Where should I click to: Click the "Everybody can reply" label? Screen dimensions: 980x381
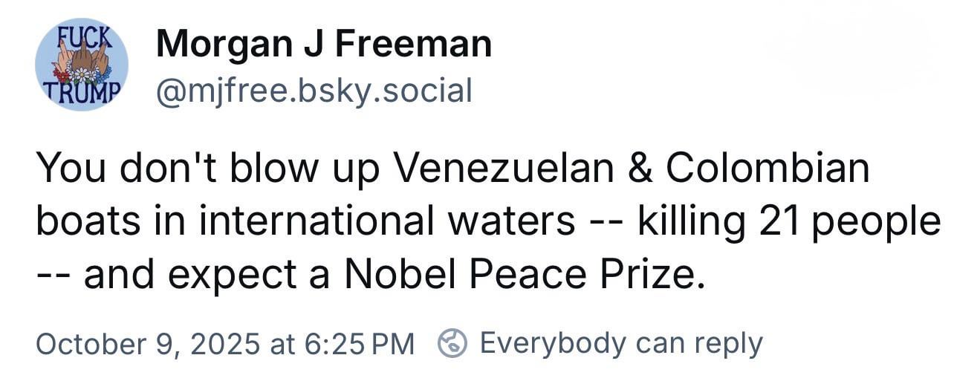(621, 343)
